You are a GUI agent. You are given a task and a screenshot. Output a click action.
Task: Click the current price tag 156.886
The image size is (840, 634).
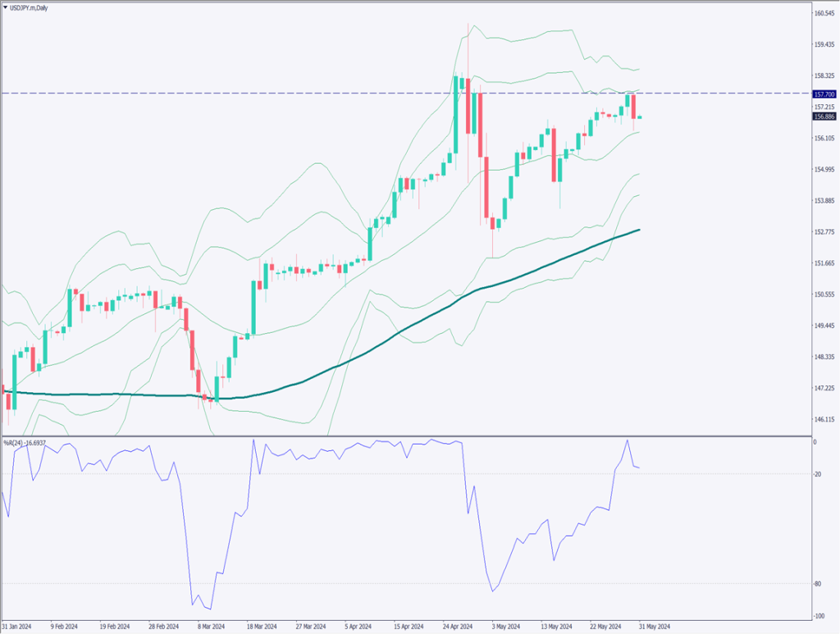point(824,117)
